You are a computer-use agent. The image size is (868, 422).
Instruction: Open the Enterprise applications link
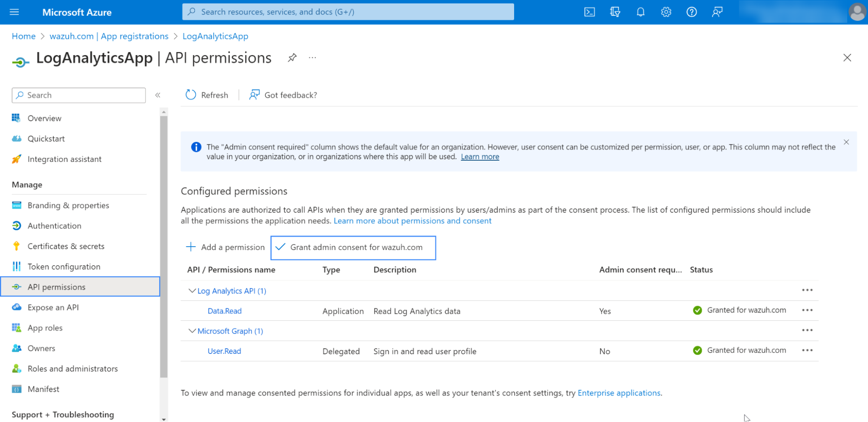619,393
